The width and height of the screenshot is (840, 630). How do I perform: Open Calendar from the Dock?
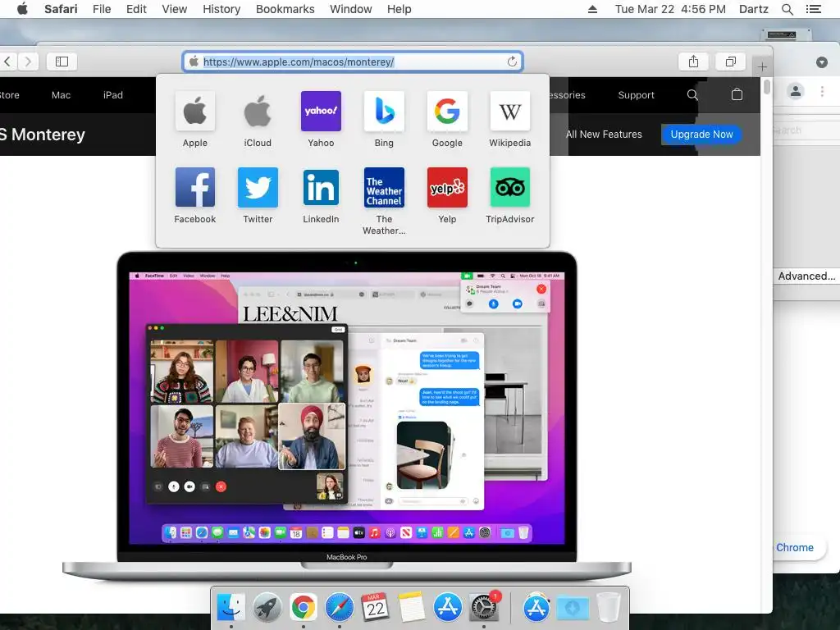click(376, 607)
